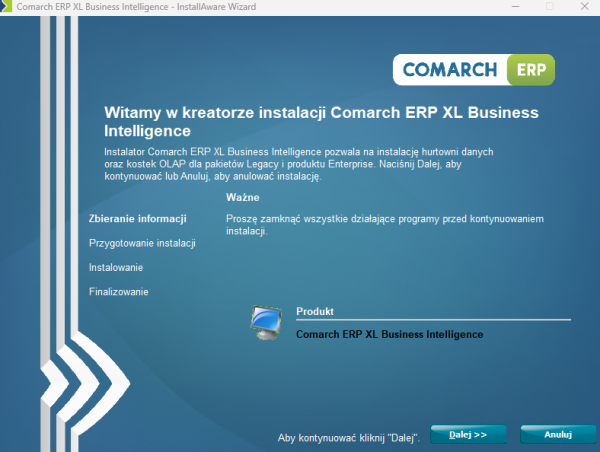Click the disabled maximize window button

tap(550, 7)
